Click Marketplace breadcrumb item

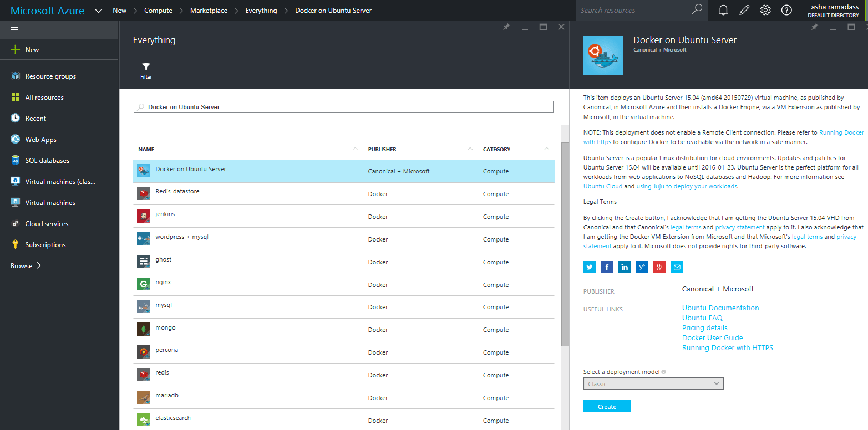coord(209,11)
